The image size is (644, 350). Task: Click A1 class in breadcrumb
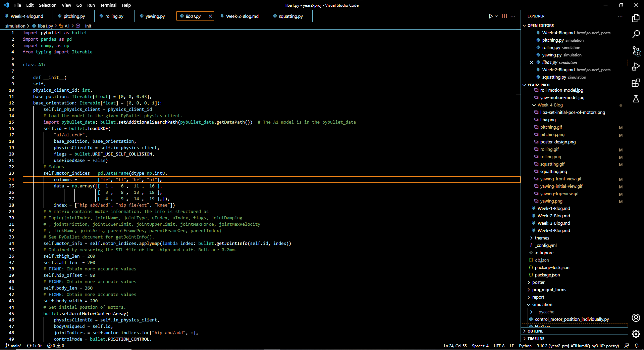pos(64,26)
